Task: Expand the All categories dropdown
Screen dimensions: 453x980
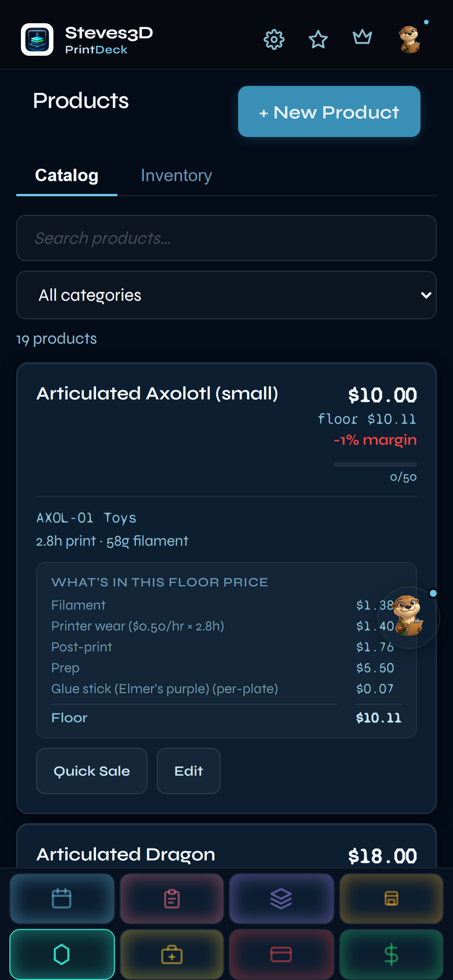Action: coord(226,295)
